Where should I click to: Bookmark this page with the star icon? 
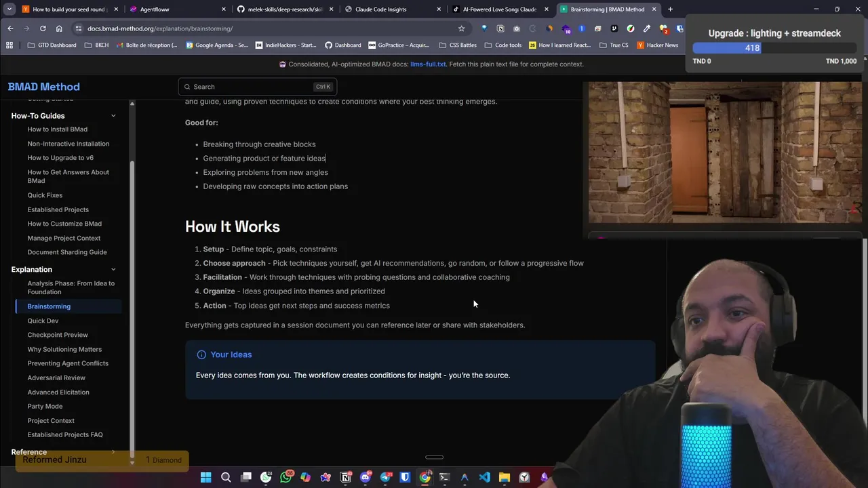[461, 28]
